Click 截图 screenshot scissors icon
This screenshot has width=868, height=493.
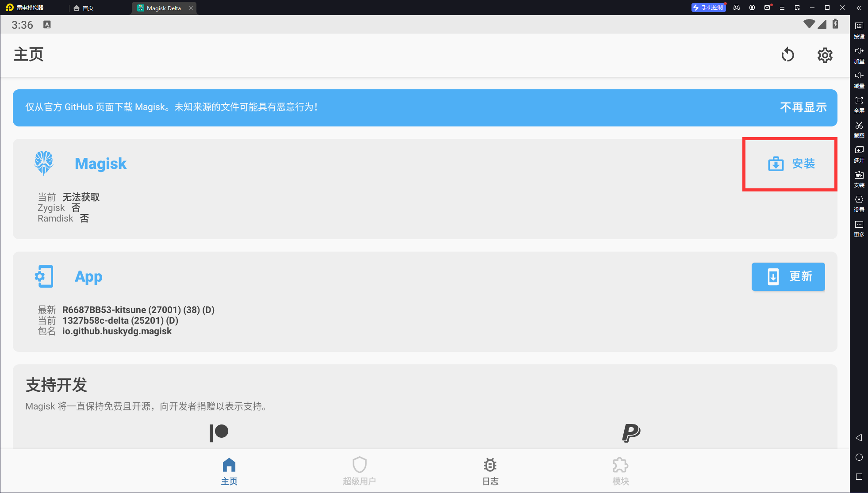[859, 130]
